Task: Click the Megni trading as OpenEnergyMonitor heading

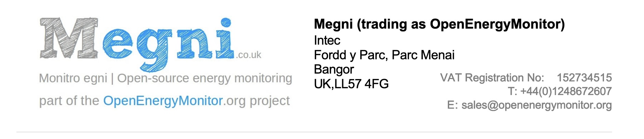Action: pos(439,24)
